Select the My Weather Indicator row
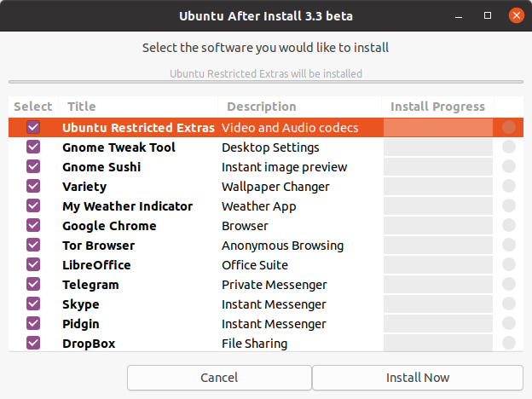Screen dimensions: 532x399 pos(266,206)
